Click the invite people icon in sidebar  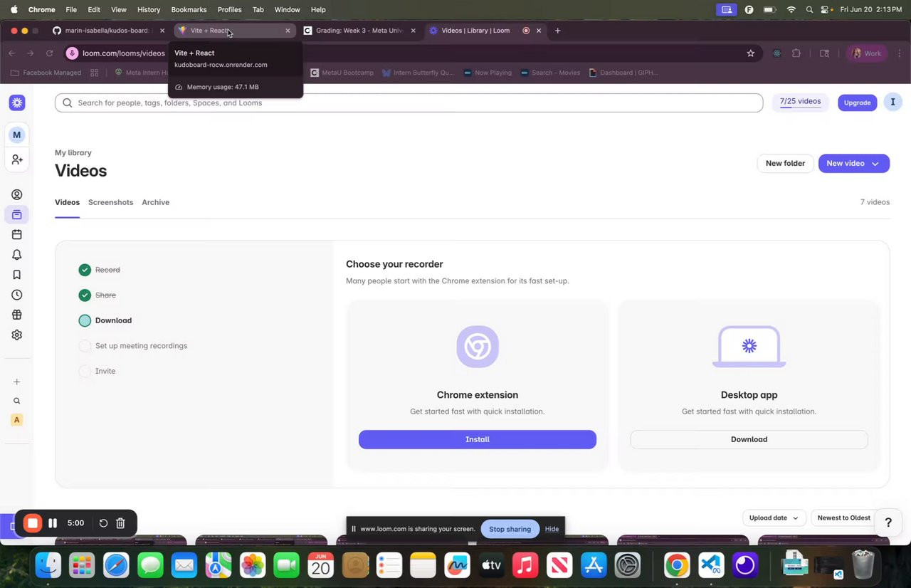[x=17, y=160]
